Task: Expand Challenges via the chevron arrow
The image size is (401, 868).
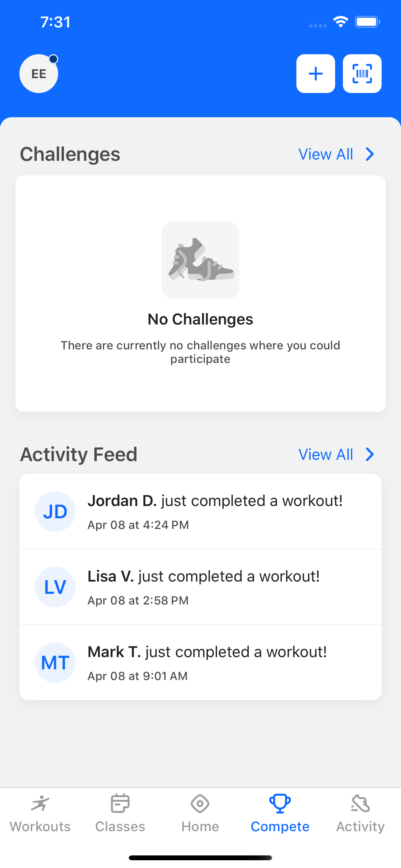Action: (370, 154)
